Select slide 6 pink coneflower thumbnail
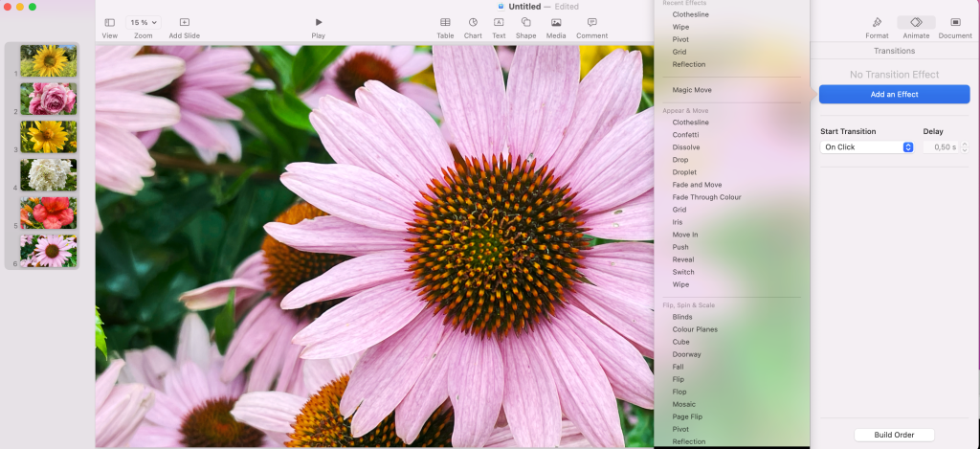 49,251
